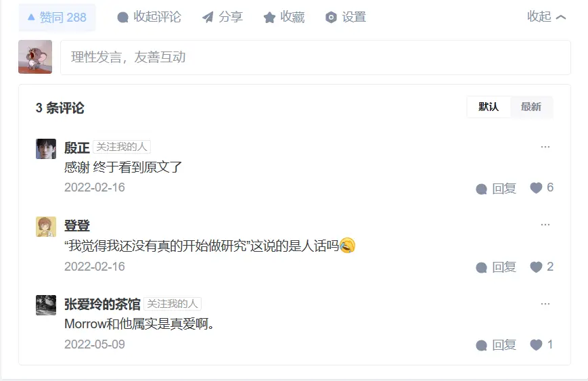The image size is (588, 381).
Task: Open 张爱玲的茶馆 user profile link
Action: (x=102, y=304)
